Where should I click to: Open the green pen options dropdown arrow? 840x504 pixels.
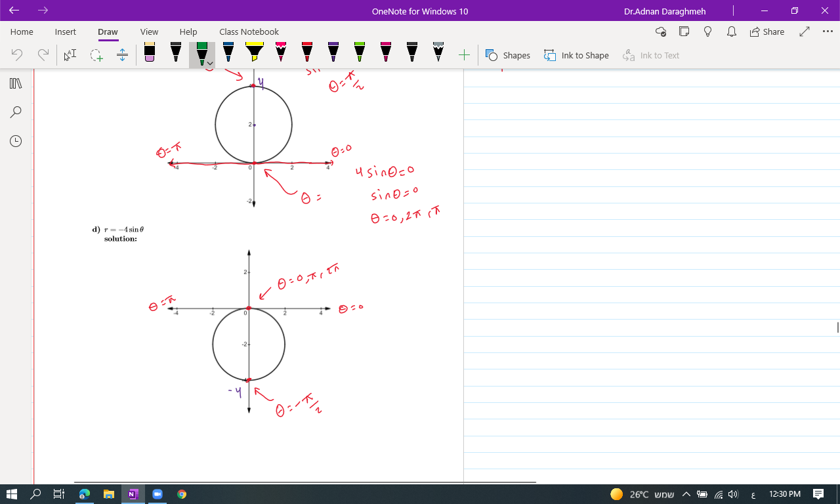(210, 64)
